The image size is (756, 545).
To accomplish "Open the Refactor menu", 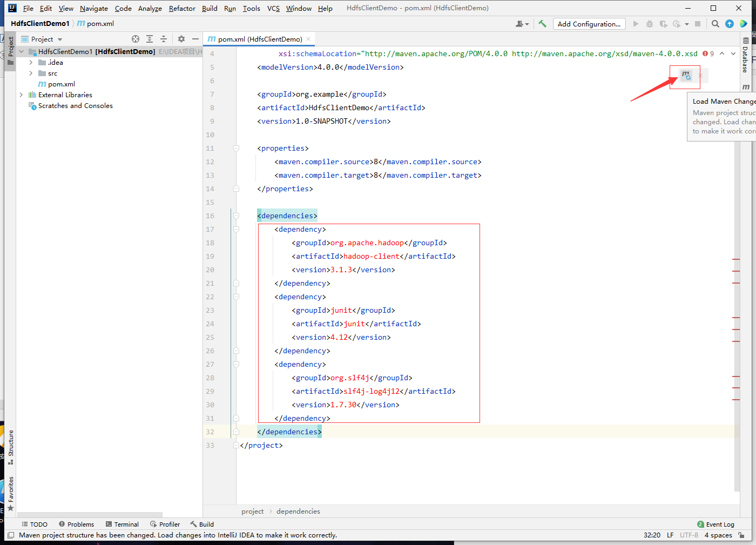I will tap(182, 8).
